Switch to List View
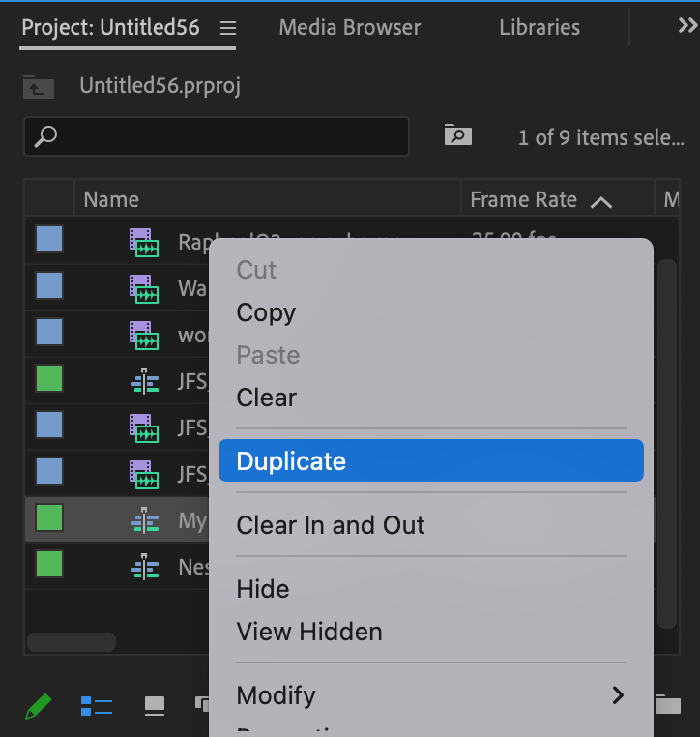The width and height of the screenshot is (700, 737). point(97,706)
